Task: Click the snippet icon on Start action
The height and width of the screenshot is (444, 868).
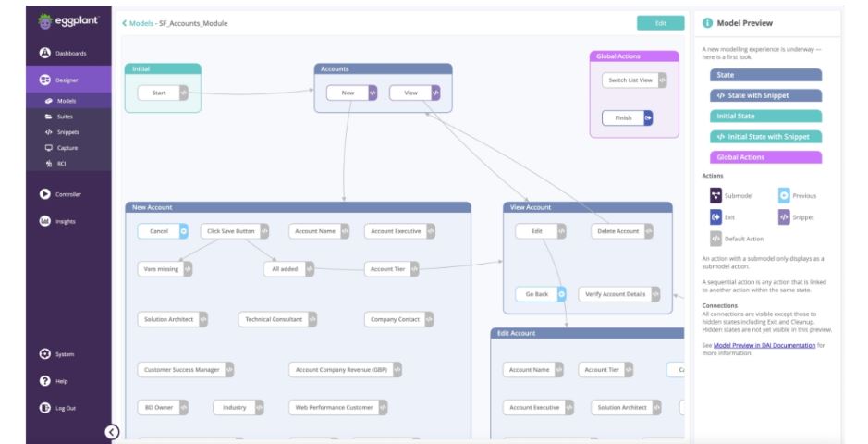Action: pyautogui.click(x=184, y=92)
